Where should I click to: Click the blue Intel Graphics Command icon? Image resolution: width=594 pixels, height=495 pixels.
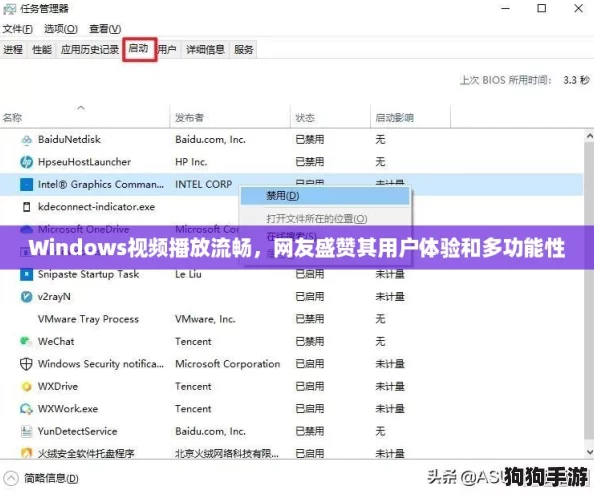(x=27, y=185)
